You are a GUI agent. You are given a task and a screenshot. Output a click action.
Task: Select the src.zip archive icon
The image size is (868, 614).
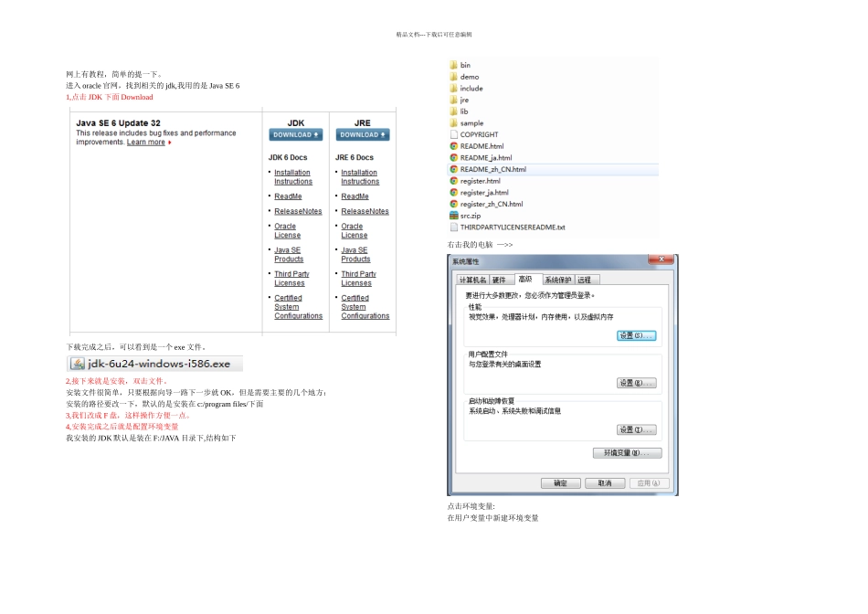pos(453,216)
